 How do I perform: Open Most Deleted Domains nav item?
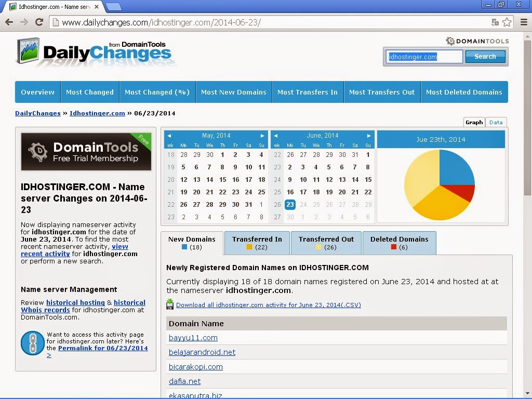pos(464,92)
